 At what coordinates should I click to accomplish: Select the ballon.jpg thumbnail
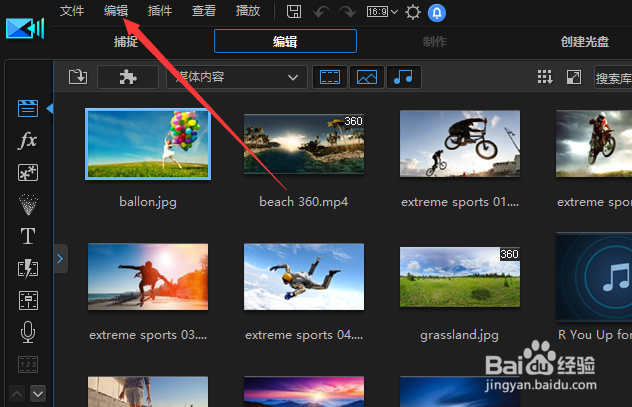[x=148, y=144]
